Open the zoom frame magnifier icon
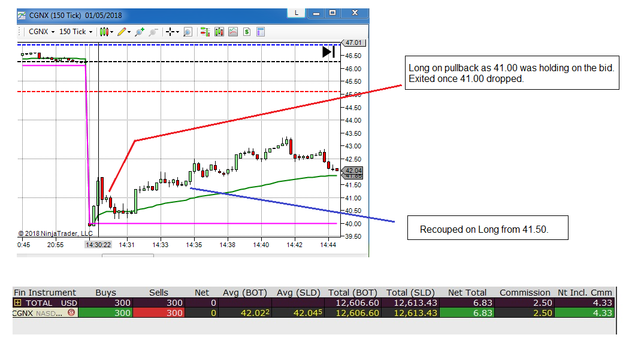The width and height of the screenshot is (644, 362). (188, 32)
